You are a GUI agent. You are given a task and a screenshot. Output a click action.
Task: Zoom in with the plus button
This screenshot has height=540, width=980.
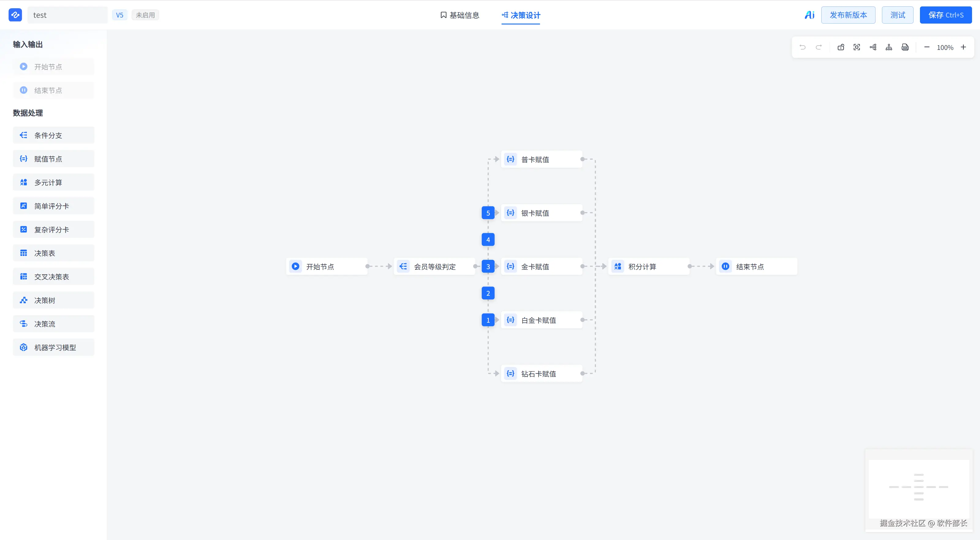click(963, 47)
